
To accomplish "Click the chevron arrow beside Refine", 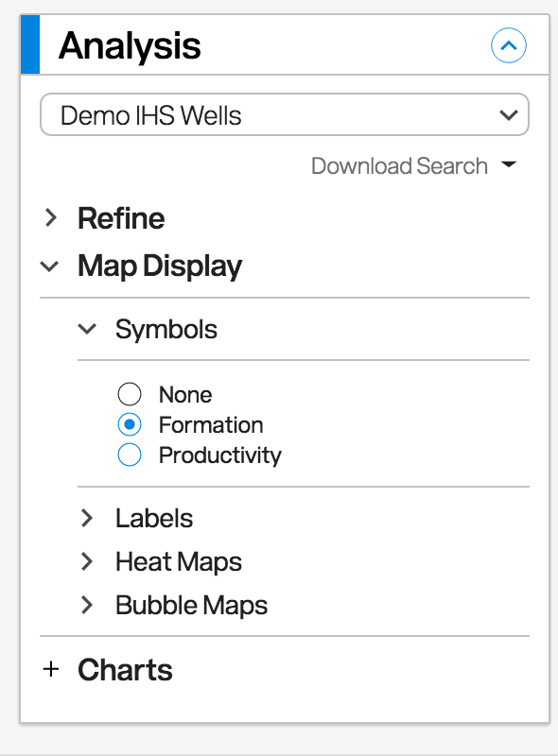I will coord(51,218).
